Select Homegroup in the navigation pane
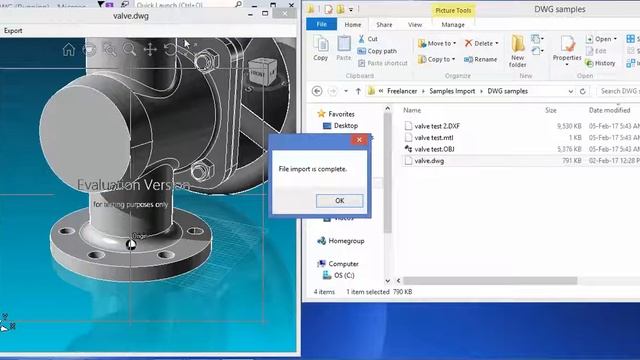Viewport: 640px width, 360px height. pos(341,241)
